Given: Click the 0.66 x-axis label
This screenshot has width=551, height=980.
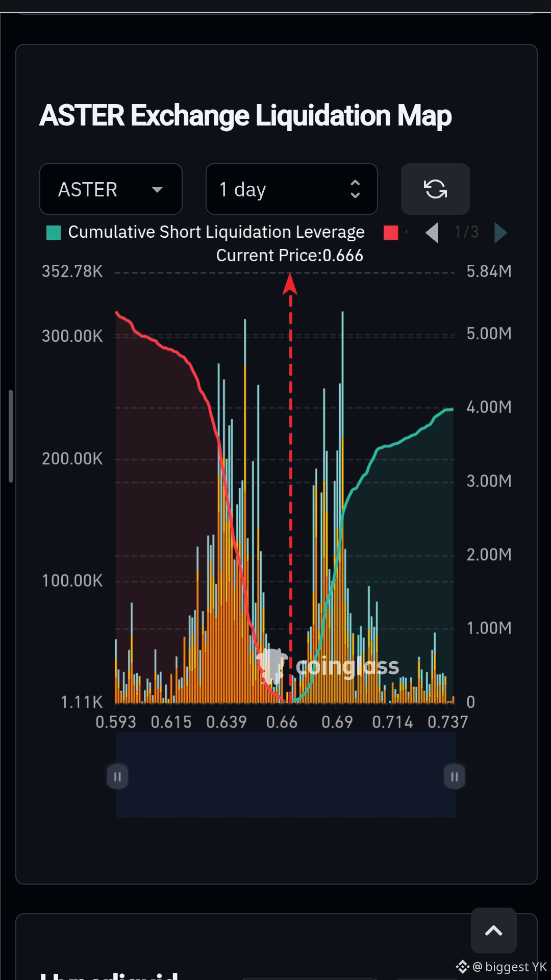Looking at the screenshot, I should (282, 722).
